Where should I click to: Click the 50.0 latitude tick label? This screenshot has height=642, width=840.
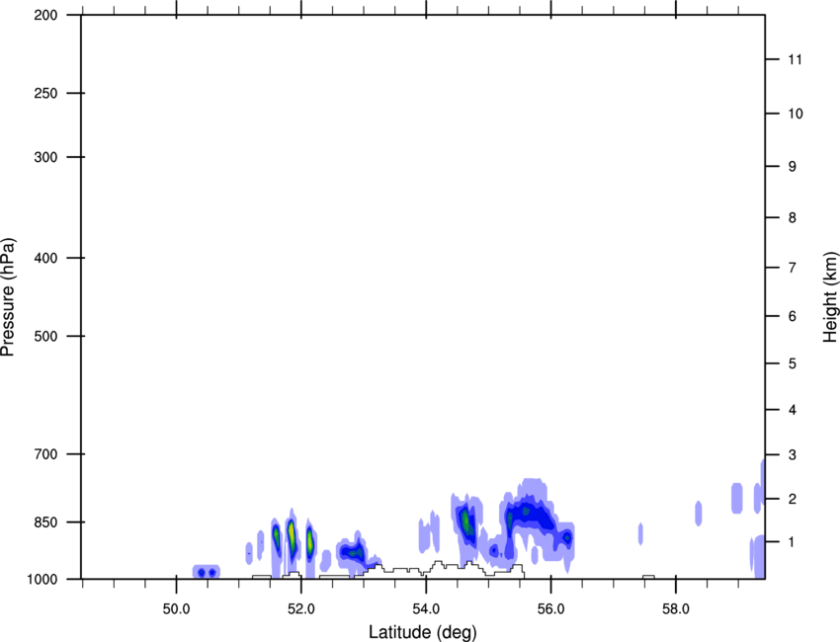[x=176, y=608]
